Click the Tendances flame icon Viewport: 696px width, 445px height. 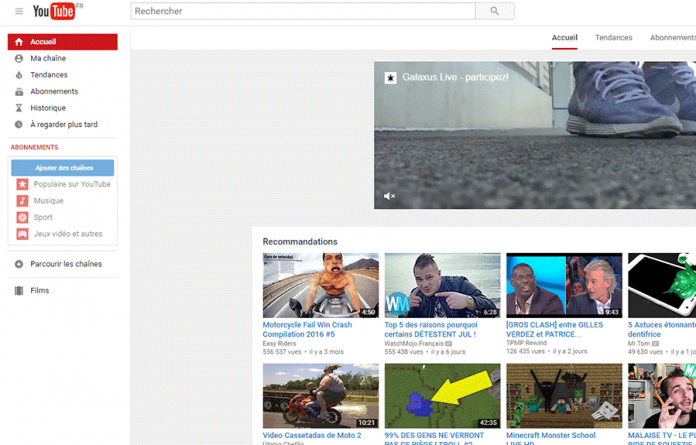pos(19,75)
